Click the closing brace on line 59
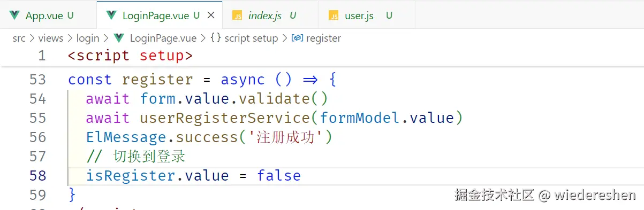 pyautogui.click(x=72, y=195)
